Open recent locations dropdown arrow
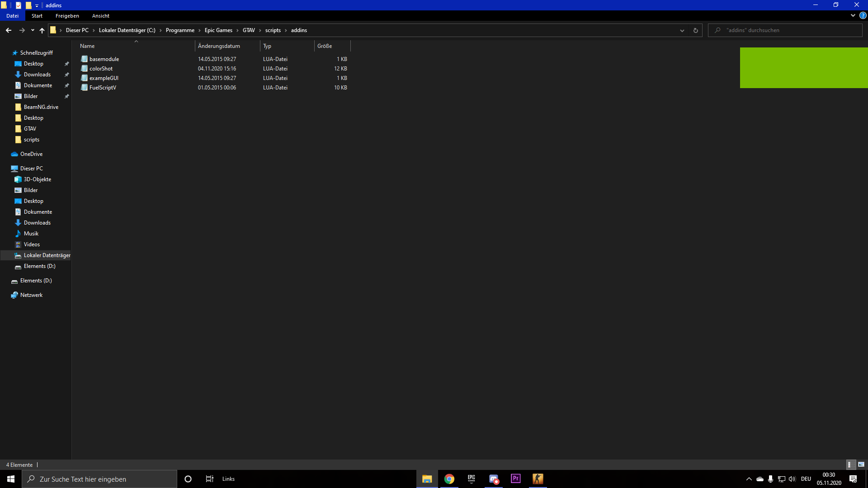The image size is (868, 488). tap(33, 30)
